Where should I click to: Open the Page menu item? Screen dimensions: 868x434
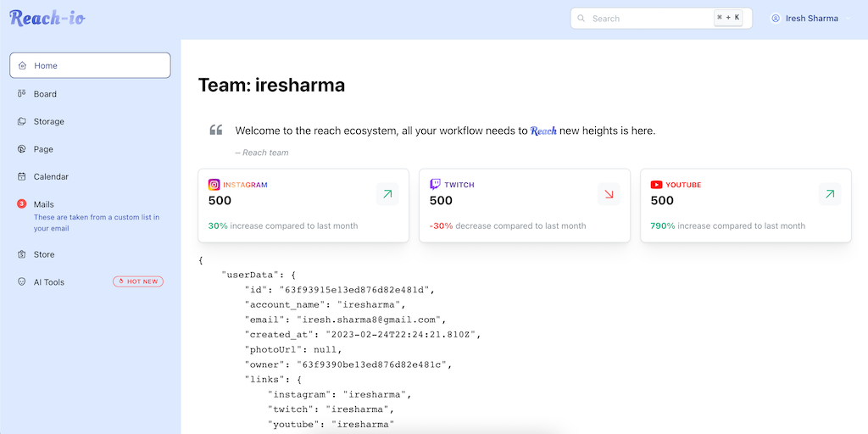click(43, 149)
